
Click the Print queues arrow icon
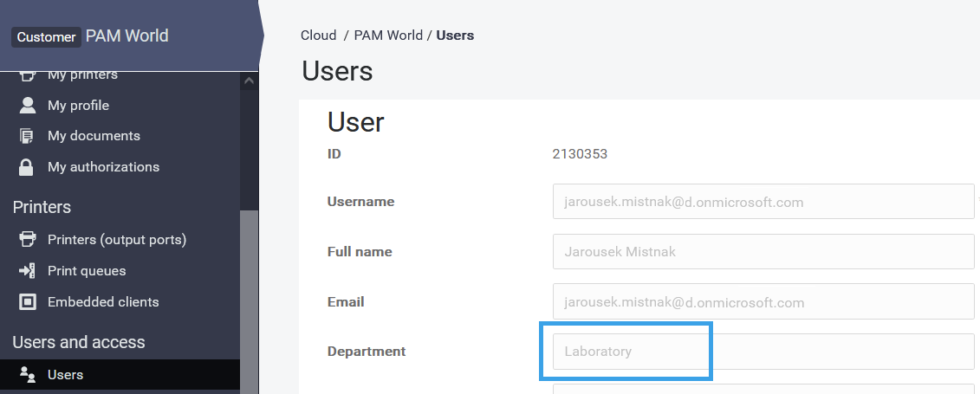28,271
